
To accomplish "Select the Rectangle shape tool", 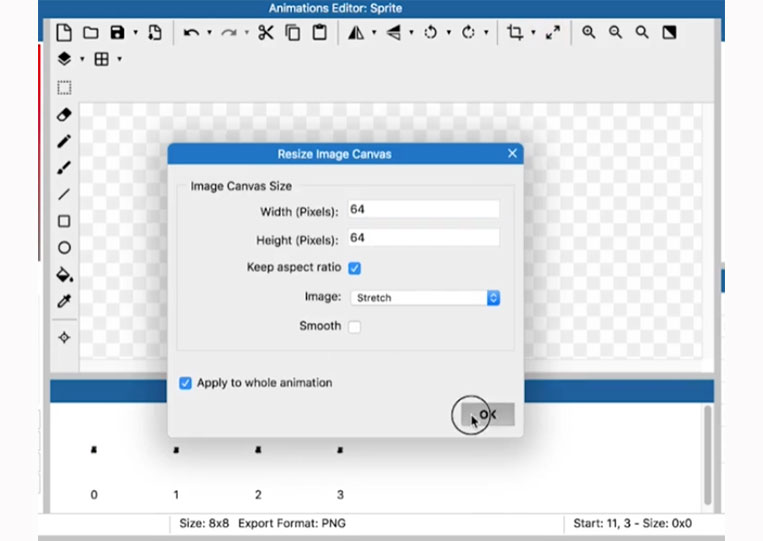I will (64, 221).
